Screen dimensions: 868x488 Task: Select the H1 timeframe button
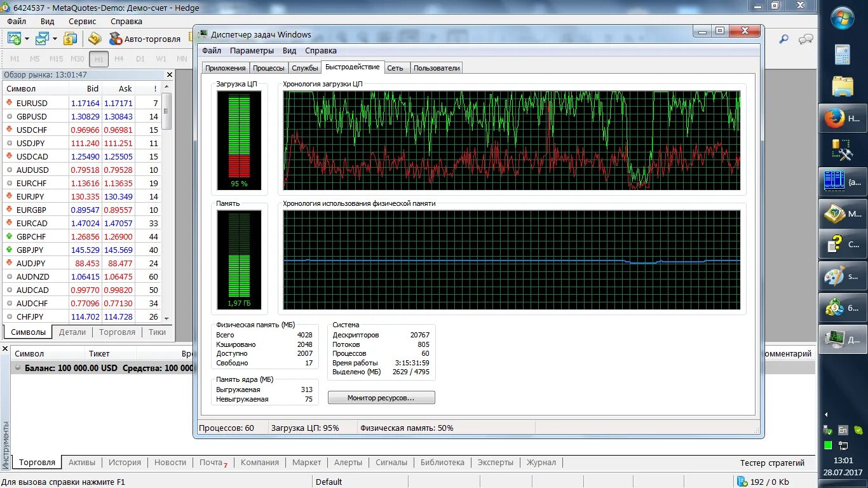(98, 59)
